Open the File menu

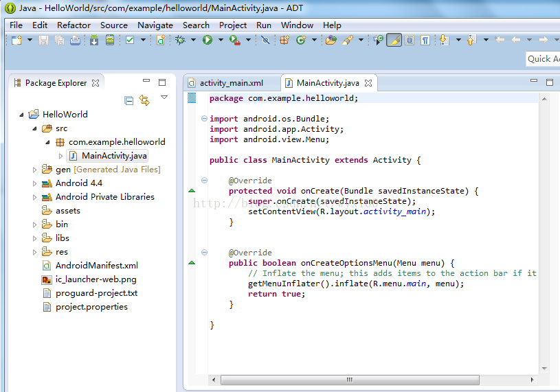point(16,25)
